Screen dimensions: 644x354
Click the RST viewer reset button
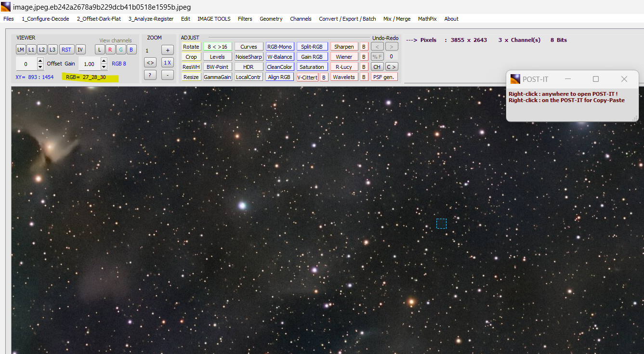[66, 50]
